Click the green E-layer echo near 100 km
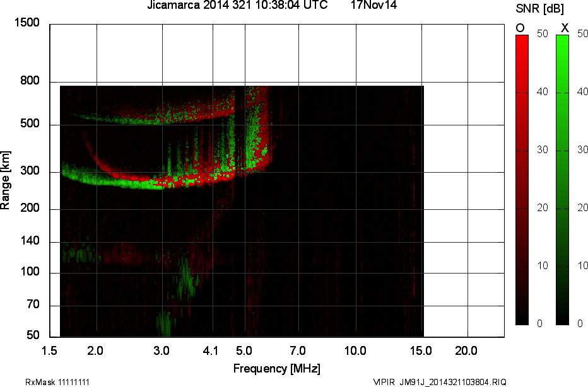 tap(187, 279)
